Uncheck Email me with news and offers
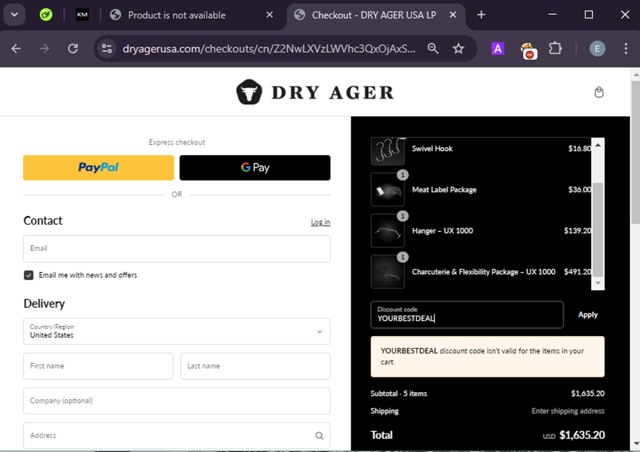 (29, 275)
